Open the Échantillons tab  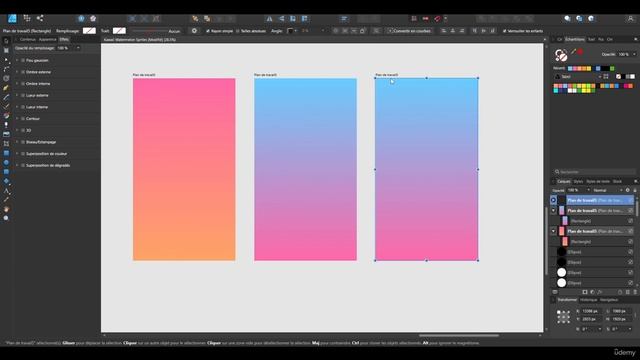[x=575, y=40]
